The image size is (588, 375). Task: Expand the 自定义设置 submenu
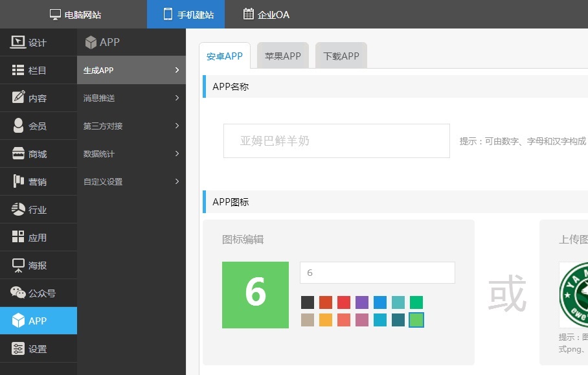(x=131, y=182)
